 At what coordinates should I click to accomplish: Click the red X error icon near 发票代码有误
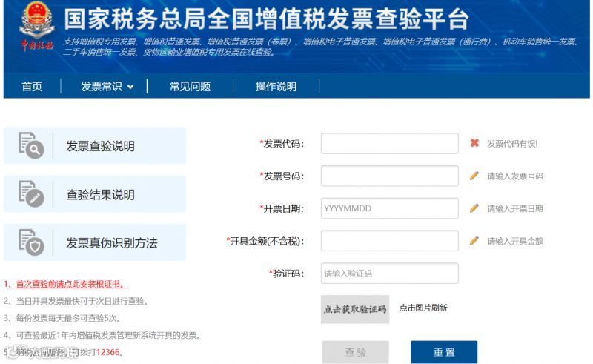pyautogui.click(x=474, y=142)
